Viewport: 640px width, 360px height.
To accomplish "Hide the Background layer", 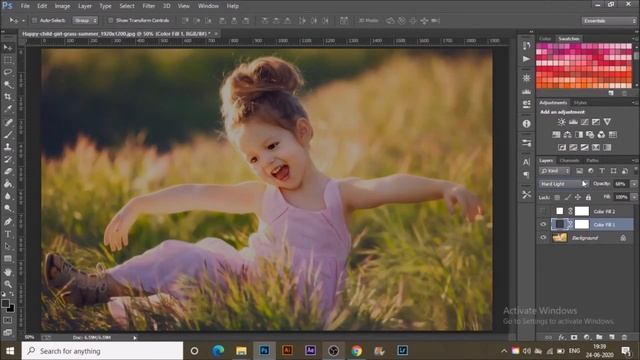I will (x=543, y=238).
